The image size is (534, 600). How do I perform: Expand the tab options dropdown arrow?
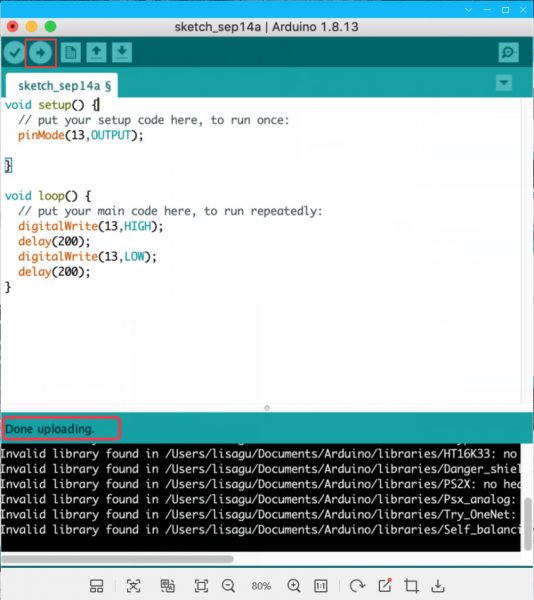pos(504,83)
